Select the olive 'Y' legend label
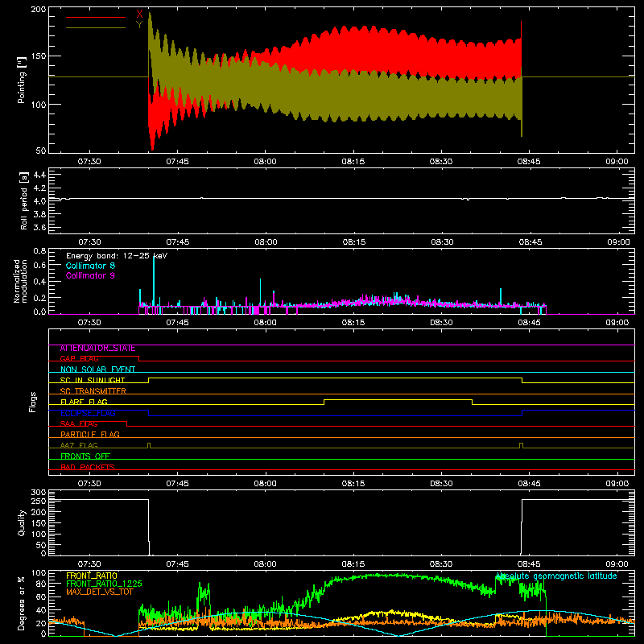644x644 pixels. tap(139, 25)
